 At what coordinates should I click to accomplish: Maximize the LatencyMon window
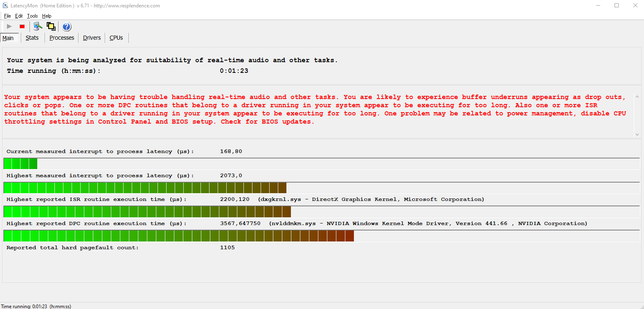click(x=617, y=6)
